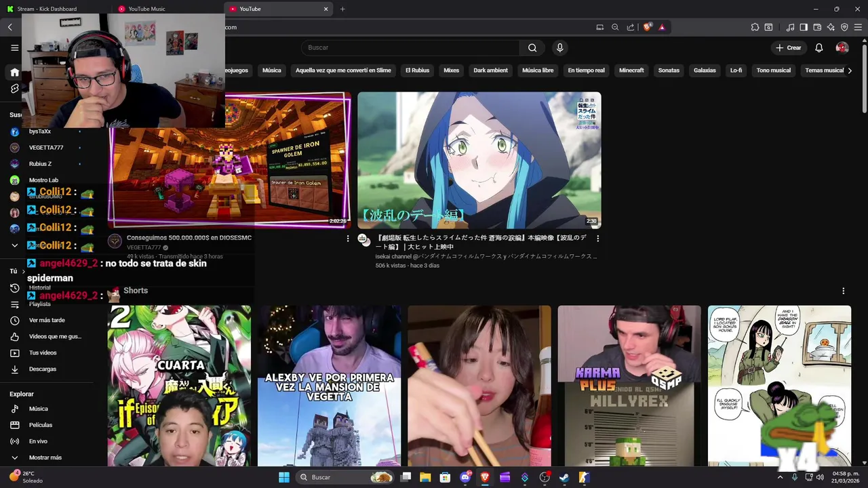
Task: Click the Brave Rewards triangle icon
Action: click(662, 27)
